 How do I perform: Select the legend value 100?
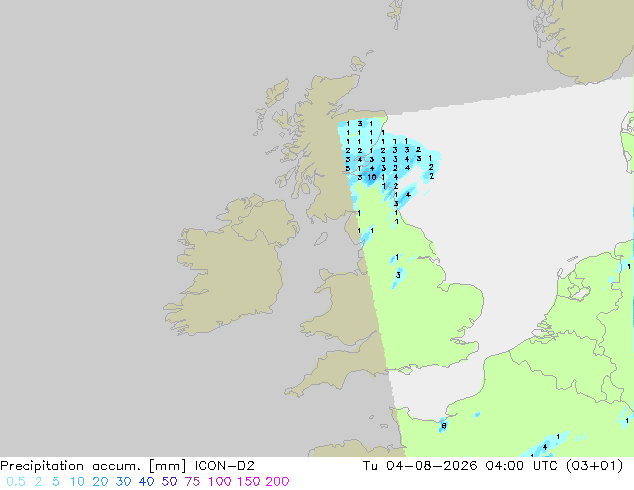click(x=220, y=482)
